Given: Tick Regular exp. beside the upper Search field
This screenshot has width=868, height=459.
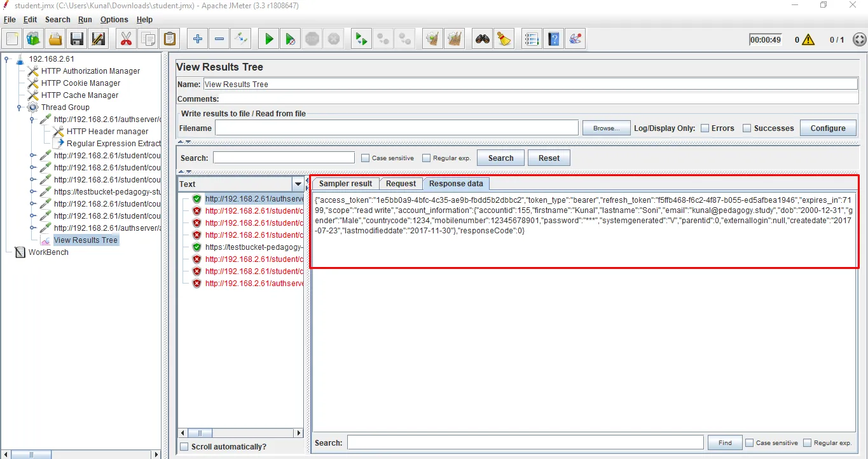Looking at the screenshot, I should click(426, 158).
